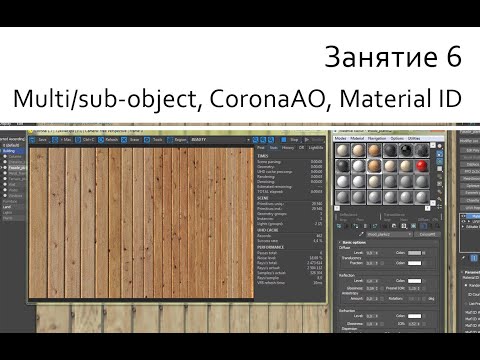
Task: Toggle visibility bulb for the Windows object
Action: pyautogui.click(x=5, y=196)
